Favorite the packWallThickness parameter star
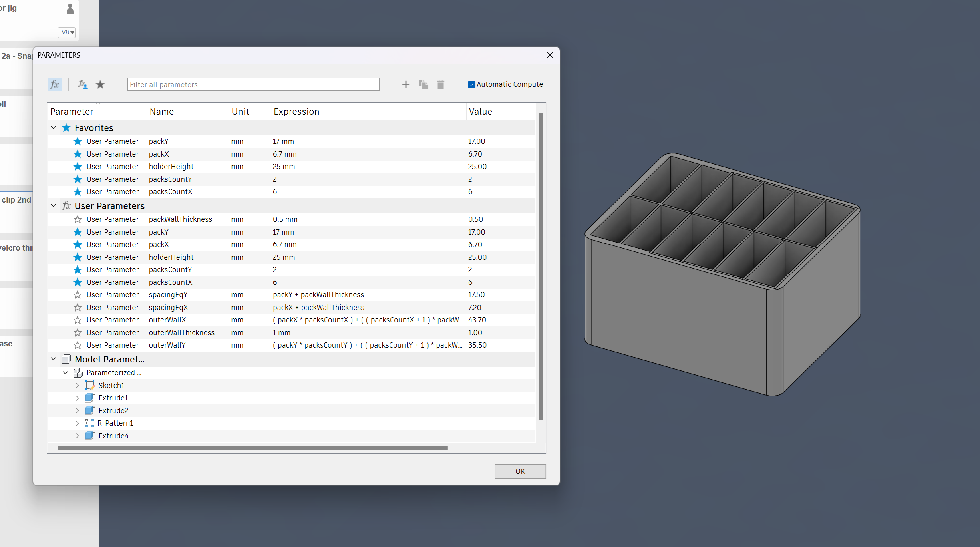The image size is (980, 547). (78, 219)
